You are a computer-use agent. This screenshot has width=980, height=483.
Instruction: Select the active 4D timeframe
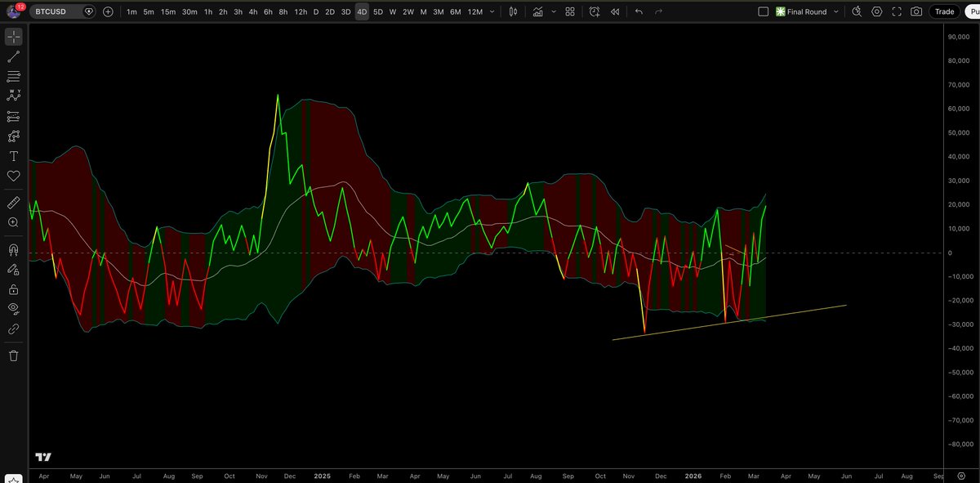coord(362,11)
